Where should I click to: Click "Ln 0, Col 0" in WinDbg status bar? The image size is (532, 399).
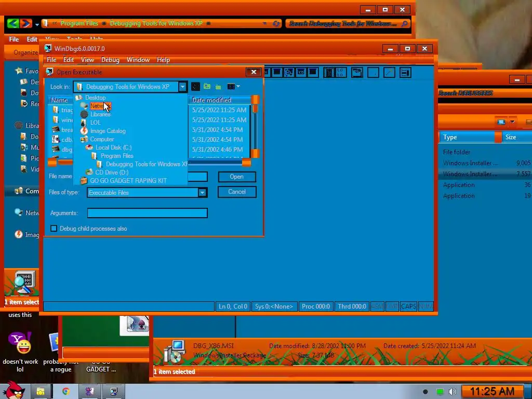coord(233,307)
